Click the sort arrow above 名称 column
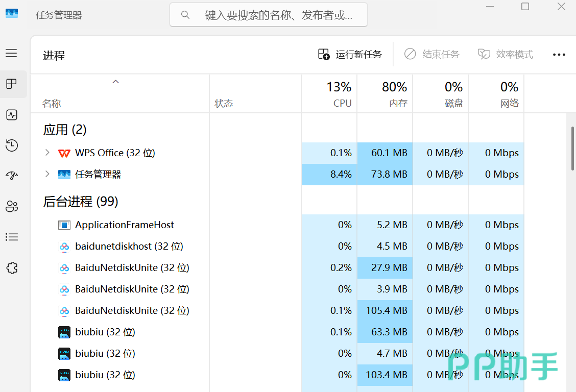 116,82
